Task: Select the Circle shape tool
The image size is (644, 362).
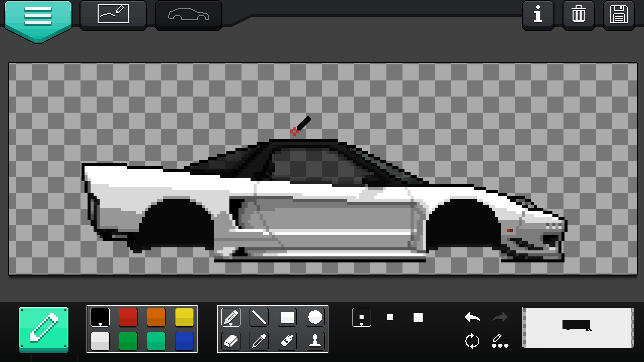Action: 315,317
